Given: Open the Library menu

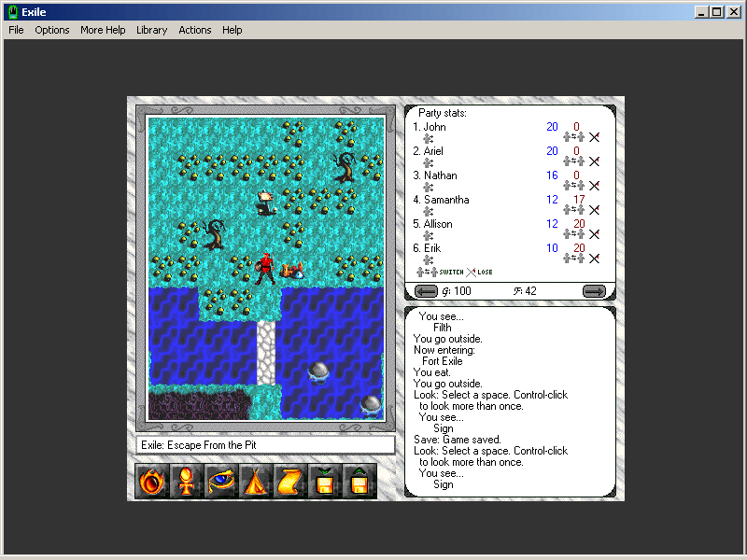Looking at the screenshot, I should coord(151,30).
